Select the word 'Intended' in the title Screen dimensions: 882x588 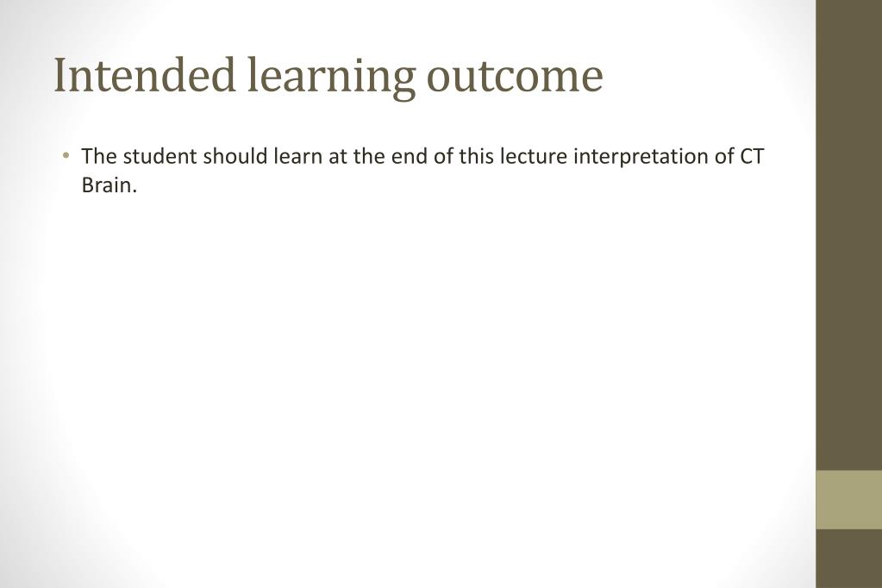(144, 74)
